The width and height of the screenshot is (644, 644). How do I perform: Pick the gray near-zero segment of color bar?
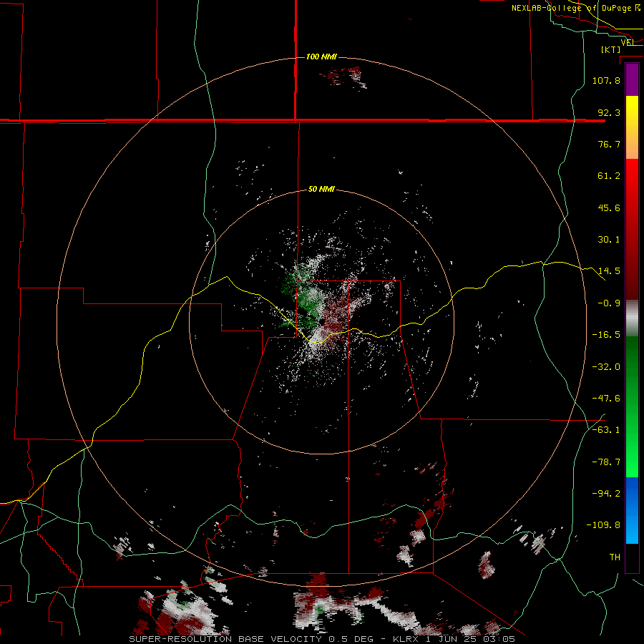632,318
